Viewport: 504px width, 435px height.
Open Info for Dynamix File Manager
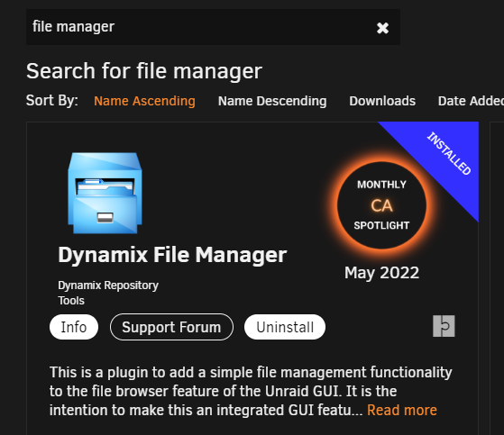74,327
